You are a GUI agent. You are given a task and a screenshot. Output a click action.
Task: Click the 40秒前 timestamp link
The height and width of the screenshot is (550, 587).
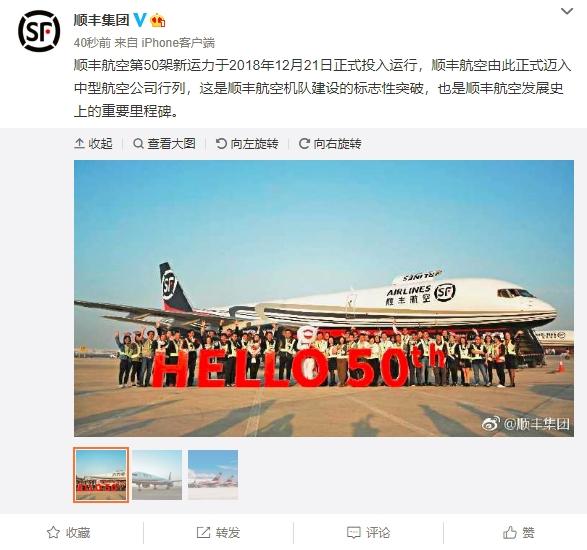(92, 43)
